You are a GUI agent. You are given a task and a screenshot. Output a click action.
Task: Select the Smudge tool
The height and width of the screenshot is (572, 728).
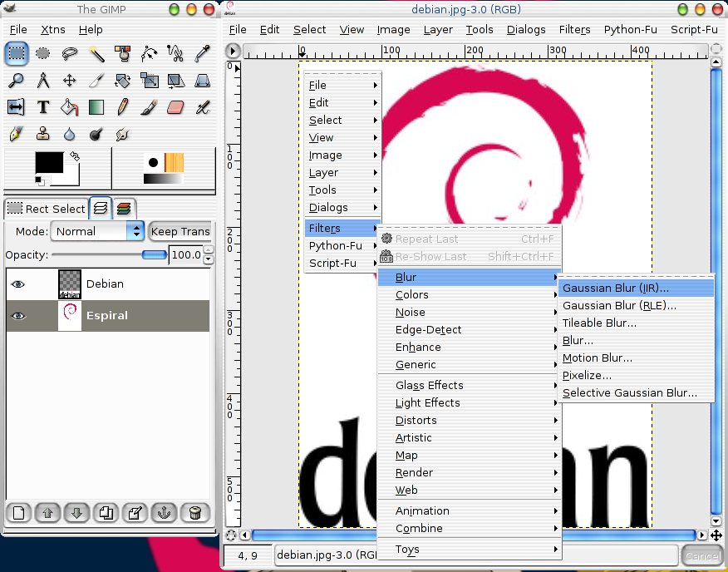click(x=122, y=135)
